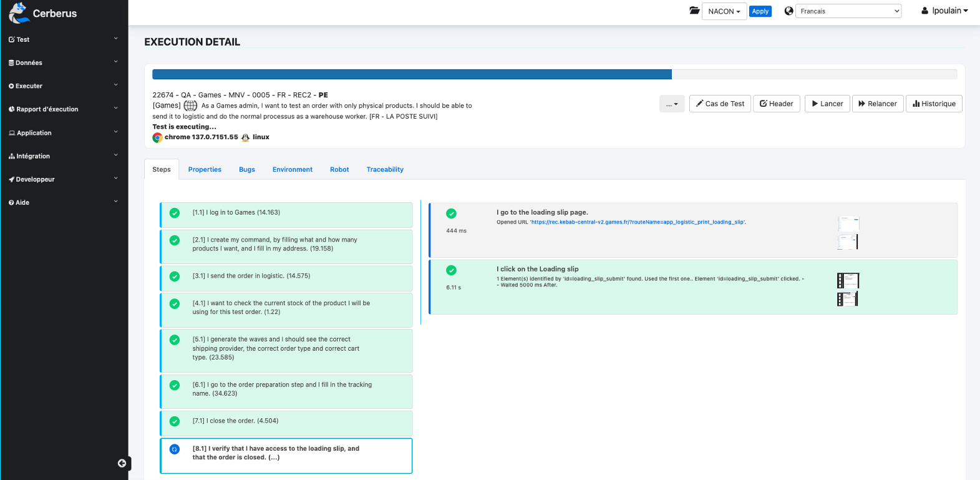Collapse sidebar with the arrow circle icon
The height and width of the screenshot is (480, 980).
point(122,463)
